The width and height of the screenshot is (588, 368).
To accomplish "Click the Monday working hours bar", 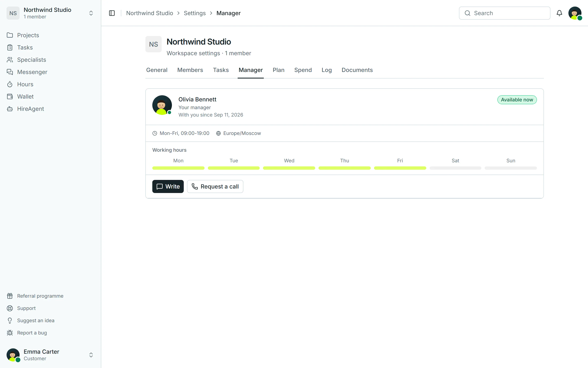I will [x=178, y=168].
